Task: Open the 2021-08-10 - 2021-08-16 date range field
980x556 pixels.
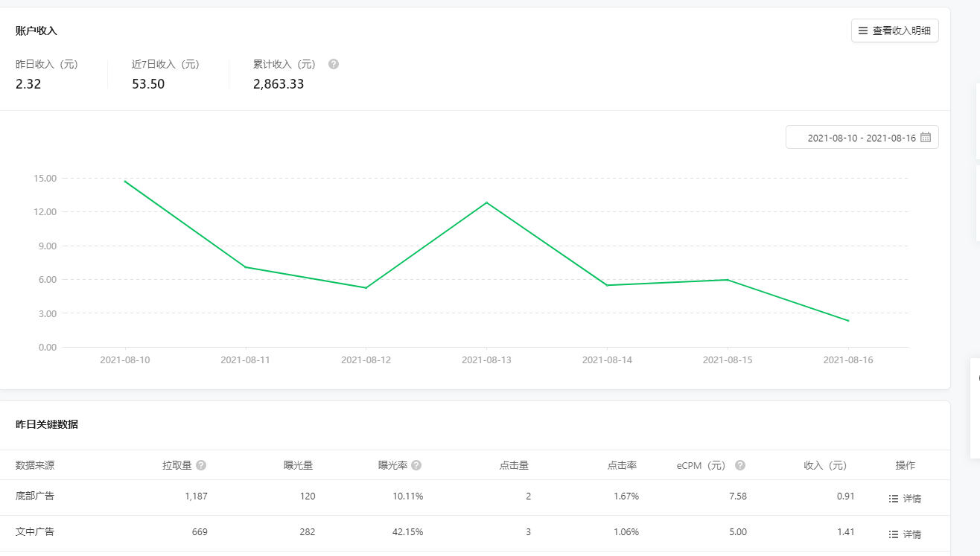Action: [861, 138]
